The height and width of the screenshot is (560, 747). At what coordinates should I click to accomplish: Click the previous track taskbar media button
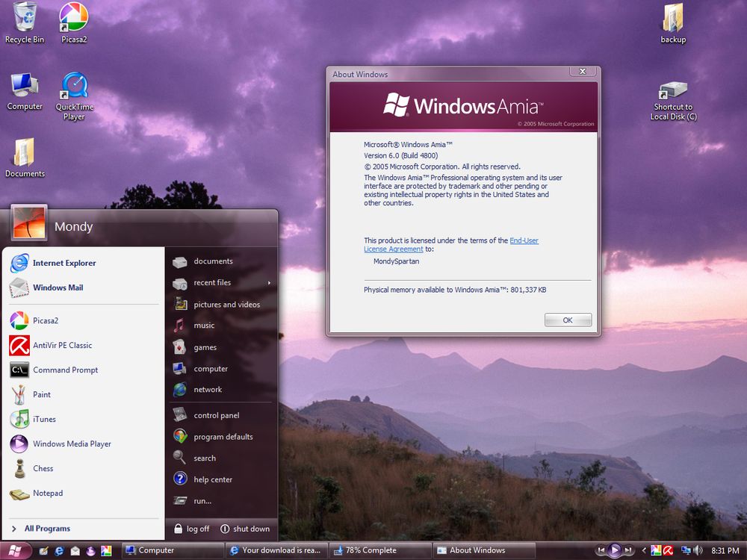point(601,550)
